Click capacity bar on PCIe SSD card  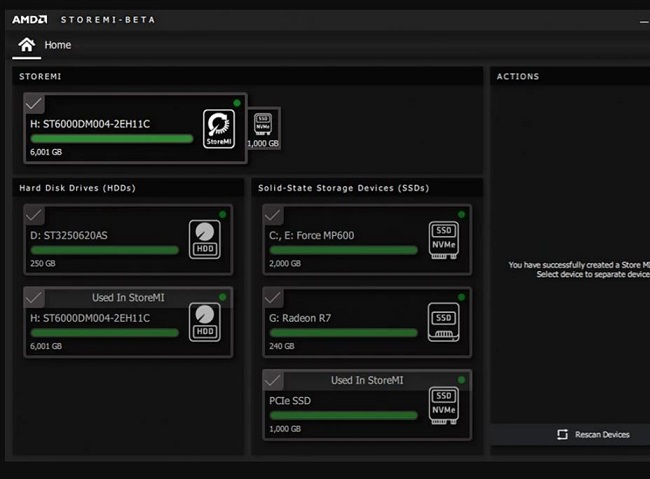pos(344,416)
